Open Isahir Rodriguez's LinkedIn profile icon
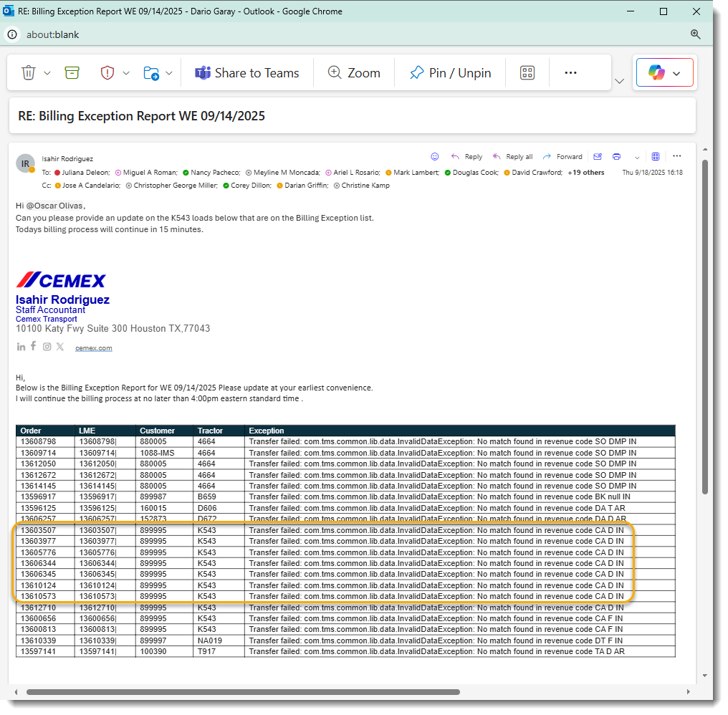Image resolution: width=728 pixels, height=715 pixels. point(21,346)
